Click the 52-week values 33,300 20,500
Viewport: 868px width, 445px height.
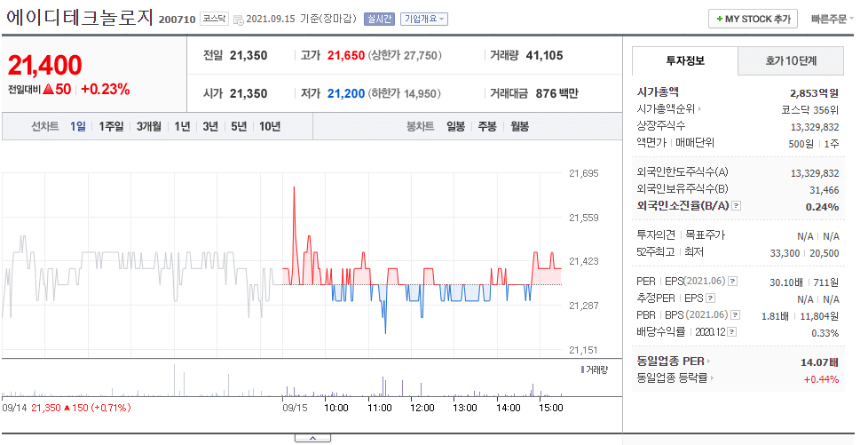pos(804,253)
